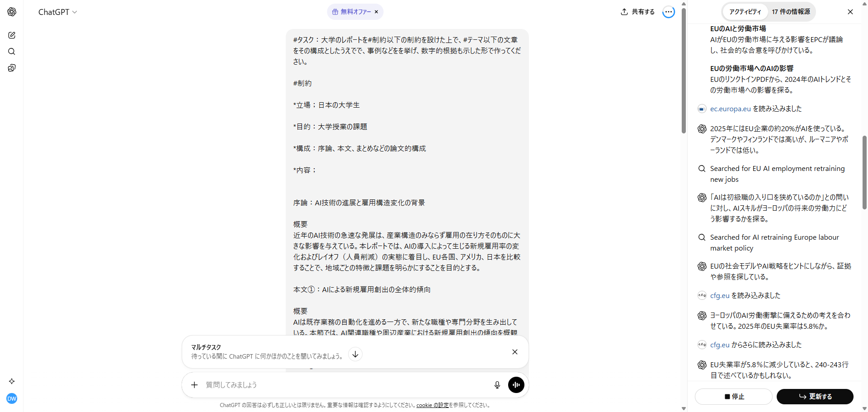Image resolution: width=868 pixels, height=412 pixels.
Task: Open the DW user profile avatar
Action: point(12,398)
